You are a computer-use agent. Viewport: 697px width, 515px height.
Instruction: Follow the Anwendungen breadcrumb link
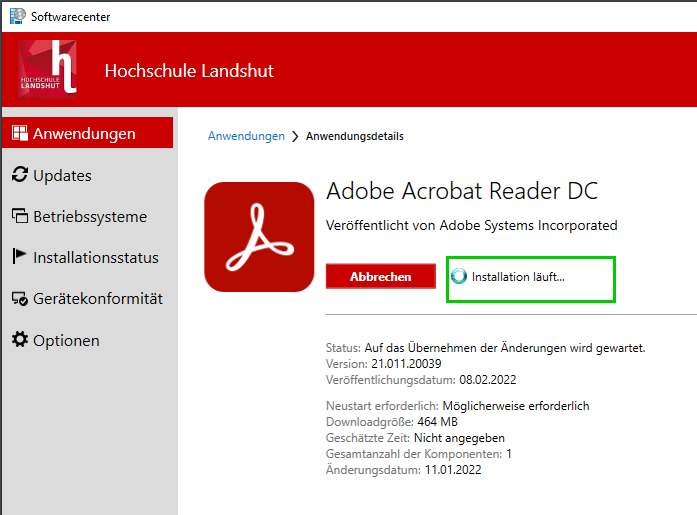pyautogui.click(x=246, y=136)
